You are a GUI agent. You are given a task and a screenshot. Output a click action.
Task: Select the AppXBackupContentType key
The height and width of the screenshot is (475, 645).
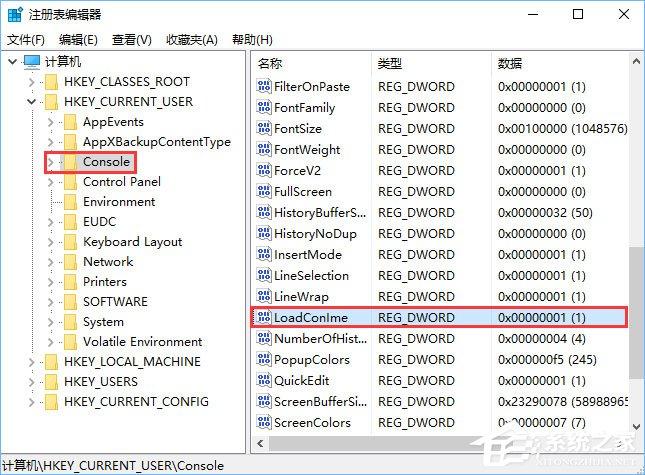click(157, 142)
